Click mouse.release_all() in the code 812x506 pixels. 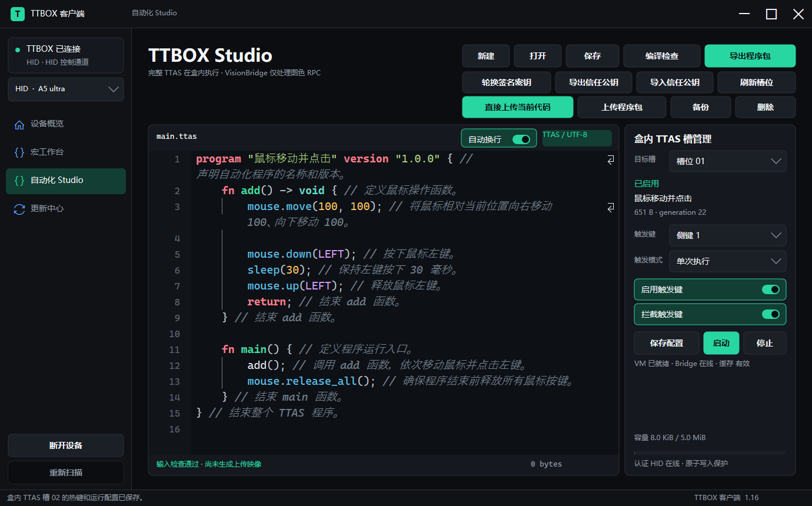coord(311,381)
